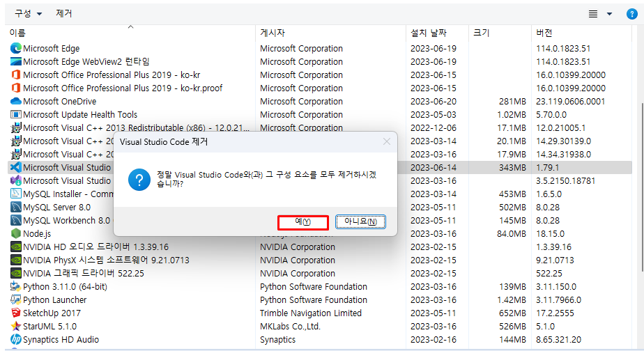Select Python Launcher list entry text
644x351 pixels.
click(54, 300)
